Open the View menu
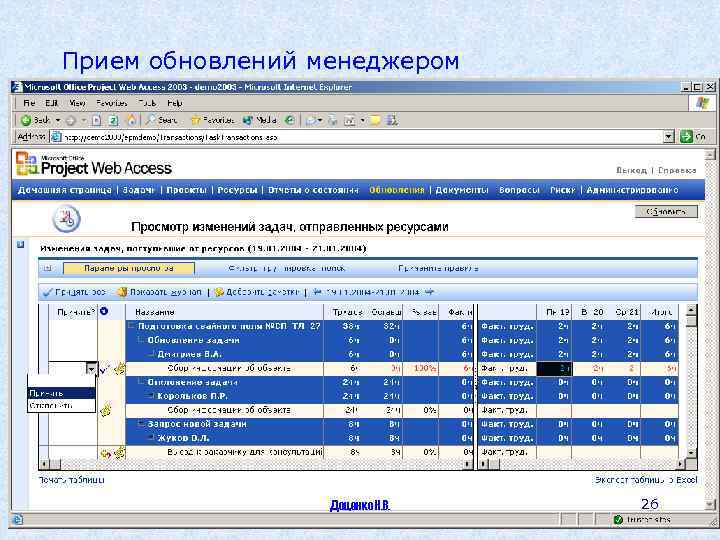The width and height of the screenshot is (720, 540). click(77, 103)
